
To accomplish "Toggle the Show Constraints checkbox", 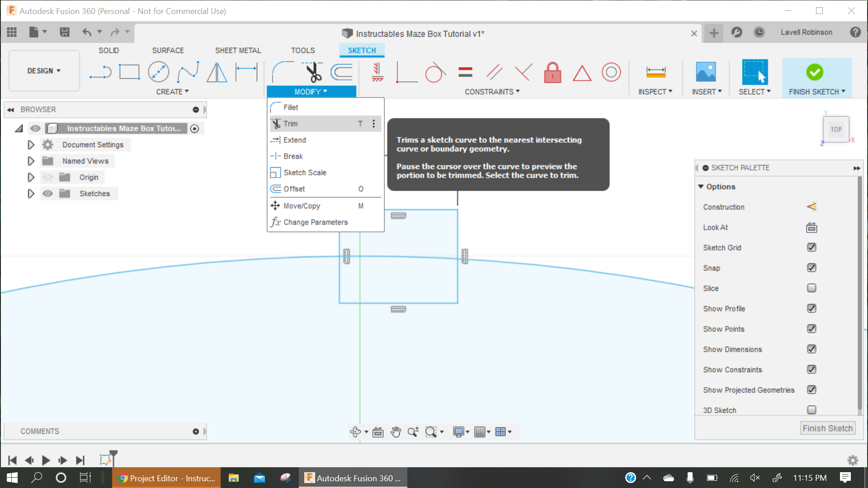I will pos(811,370).
